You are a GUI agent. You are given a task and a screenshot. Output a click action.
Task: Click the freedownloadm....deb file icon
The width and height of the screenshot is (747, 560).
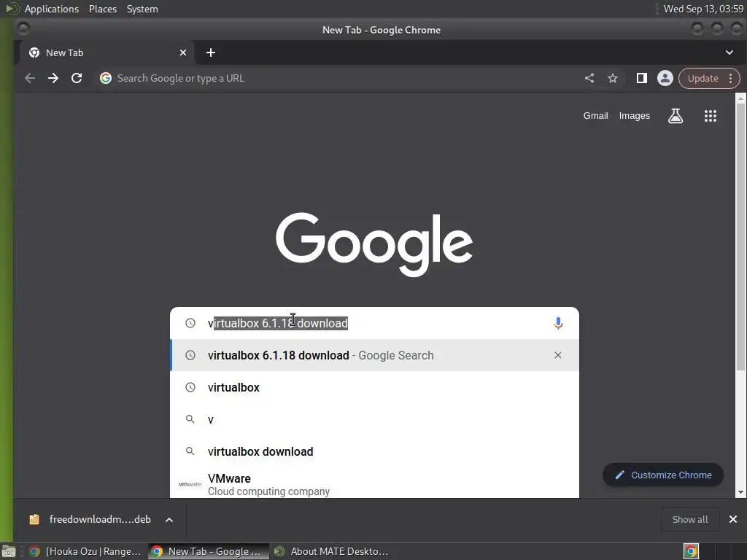[34, 519]
